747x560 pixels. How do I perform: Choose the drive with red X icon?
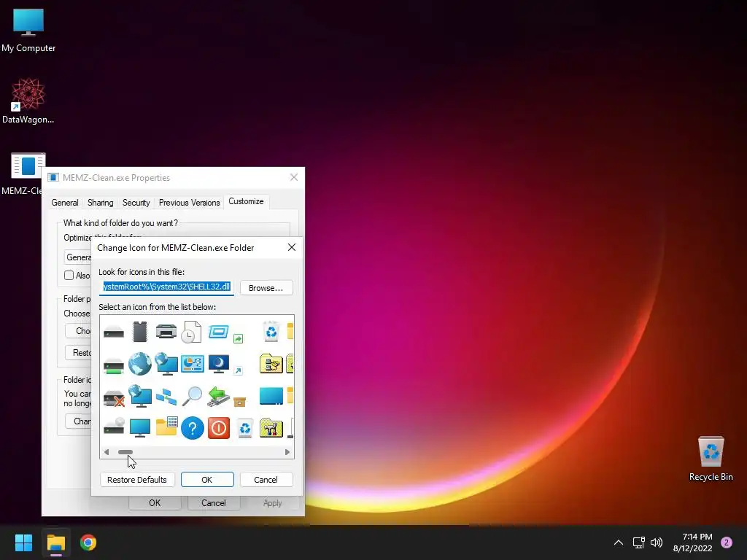[x=114, y=399]
